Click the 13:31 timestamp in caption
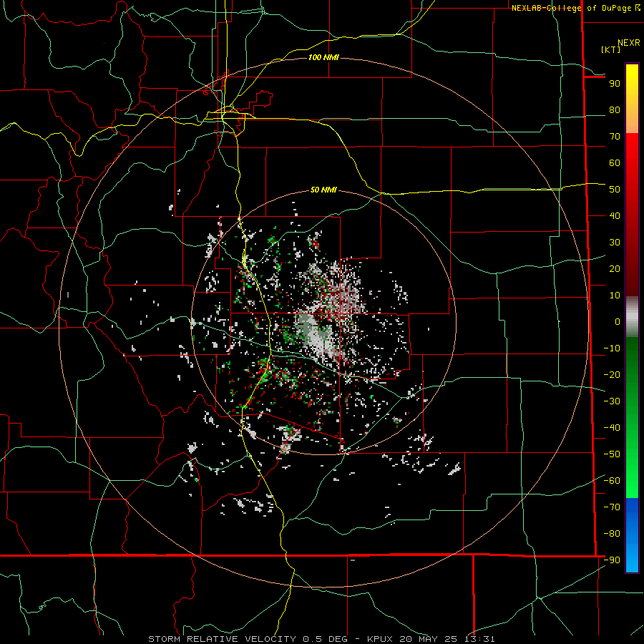 pos(479,639)
